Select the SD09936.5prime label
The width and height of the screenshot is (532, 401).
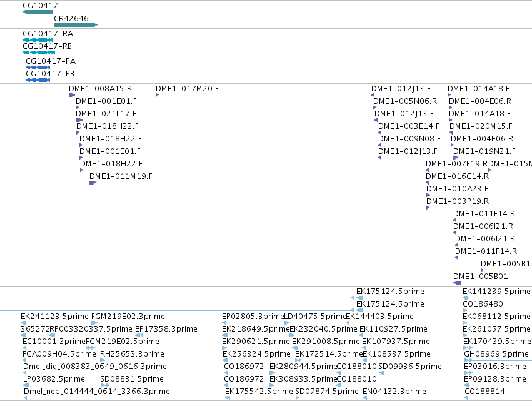click(x=410, y=367)
